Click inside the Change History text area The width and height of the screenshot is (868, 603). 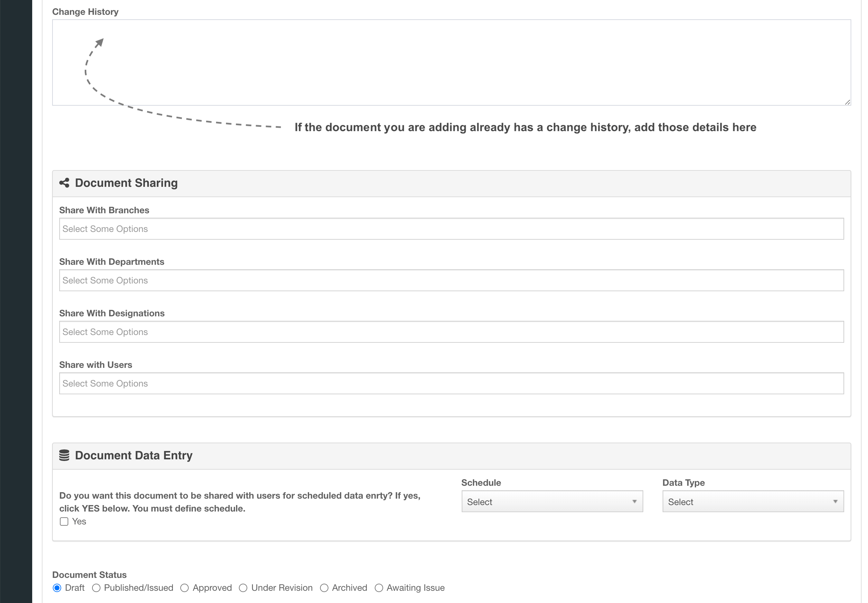451,62
